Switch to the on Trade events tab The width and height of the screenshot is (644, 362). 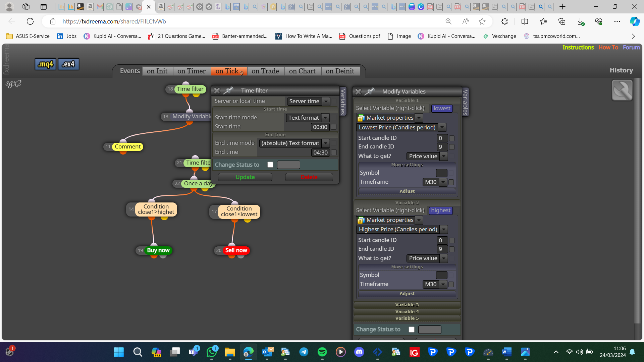265,71
